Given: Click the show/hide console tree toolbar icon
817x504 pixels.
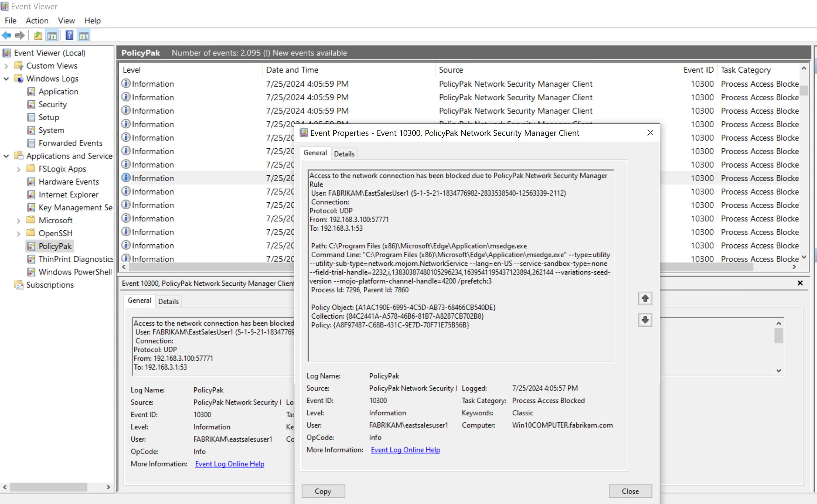Looking at the screenshot, I should [52, 36].
